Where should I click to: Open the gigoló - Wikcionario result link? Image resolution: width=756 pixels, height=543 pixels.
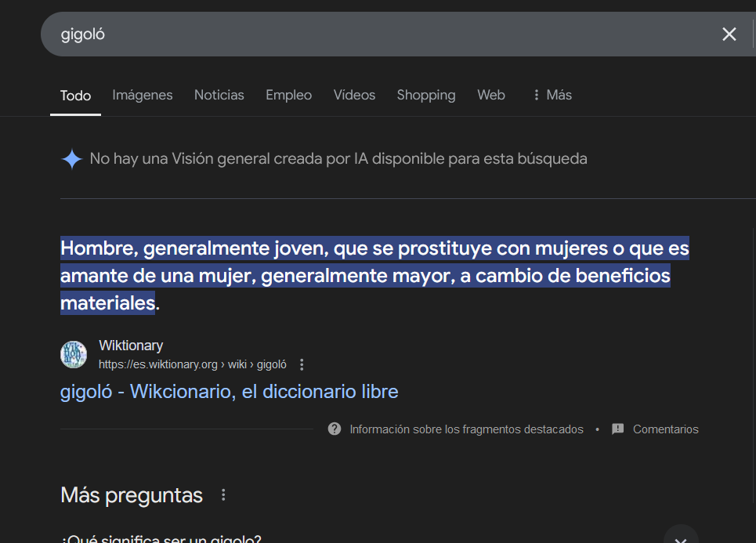pos(229,391)
